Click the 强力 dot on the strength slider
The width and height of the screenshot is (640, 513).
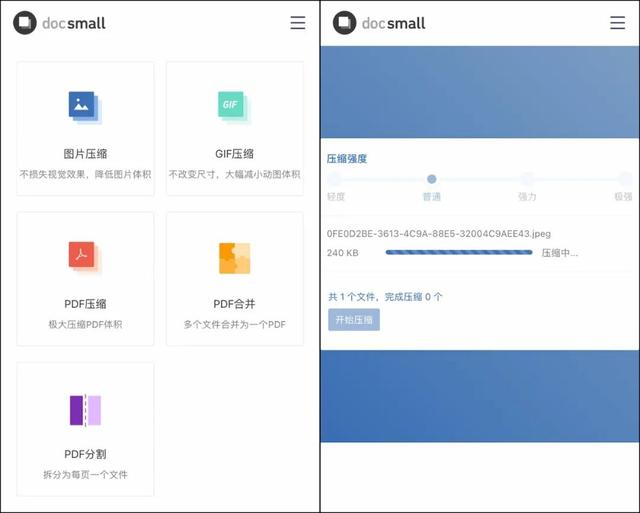point(527,179)
